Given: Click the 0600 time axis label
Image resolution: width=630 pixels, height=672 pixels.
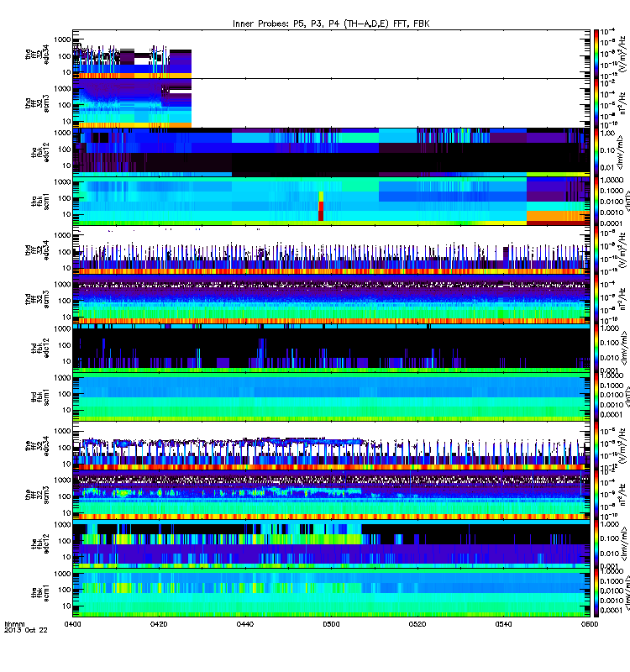Looking at the screenshot, I should (x=590, y=624).
